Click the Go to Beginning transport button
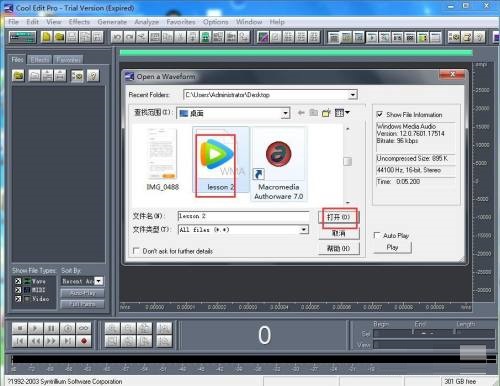Viewport: 500px width, 386px height. pyautogui.click(x=20, y=341)
